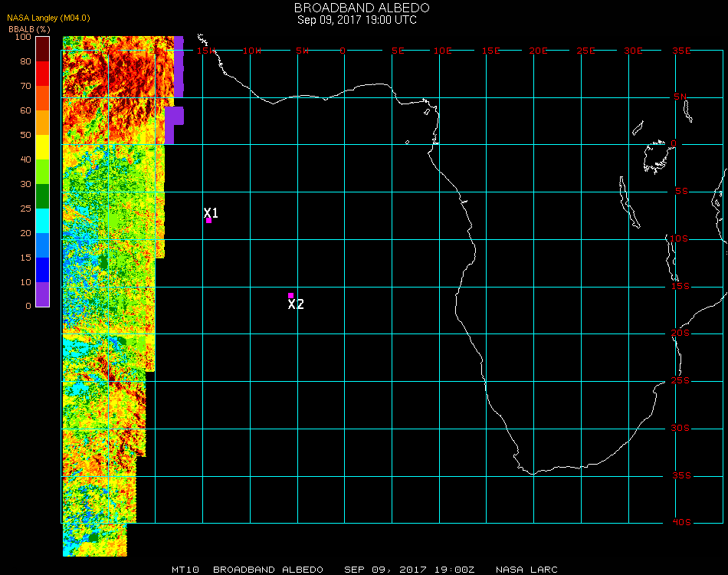Pick the bright red 70-80 color swatch
Viewport: 728px width, 575px height.
click(x=43, y=74)
